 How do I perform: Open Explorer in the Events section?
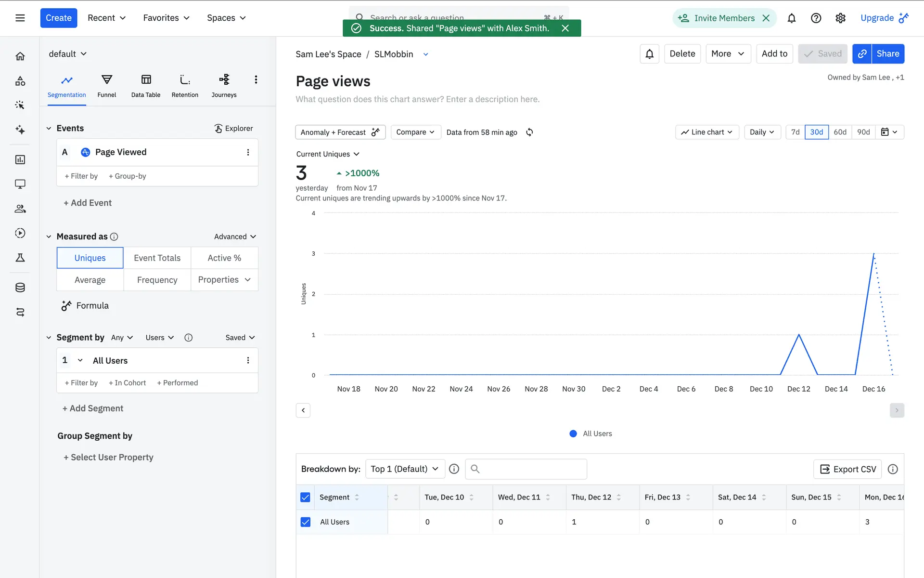pyautogui.click(x=233, y=128)
